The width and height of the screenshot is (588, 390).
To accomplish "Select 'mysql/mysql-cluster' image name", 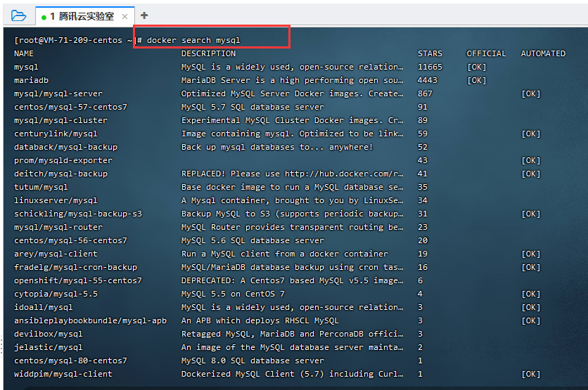I will coord(60,120).
